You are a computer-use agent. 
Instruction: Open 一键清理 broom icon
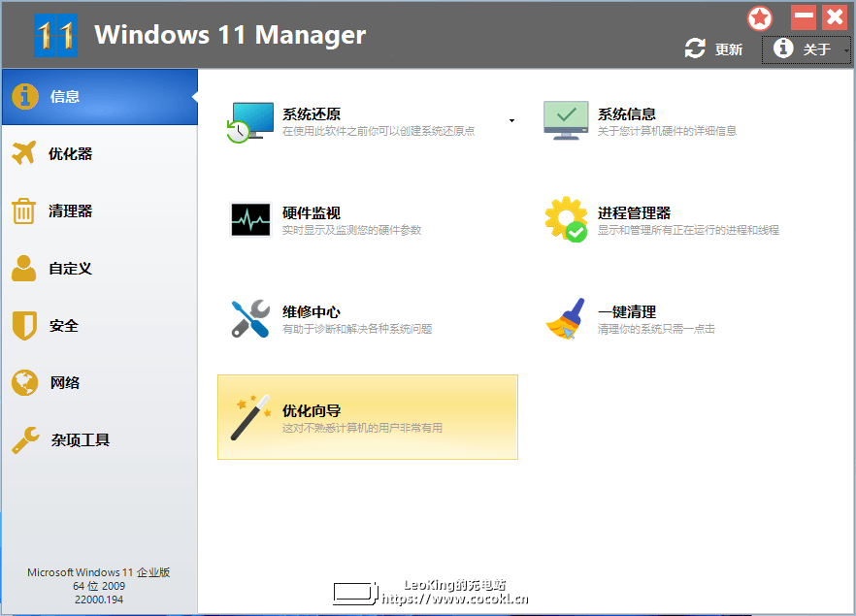(566, 318)
